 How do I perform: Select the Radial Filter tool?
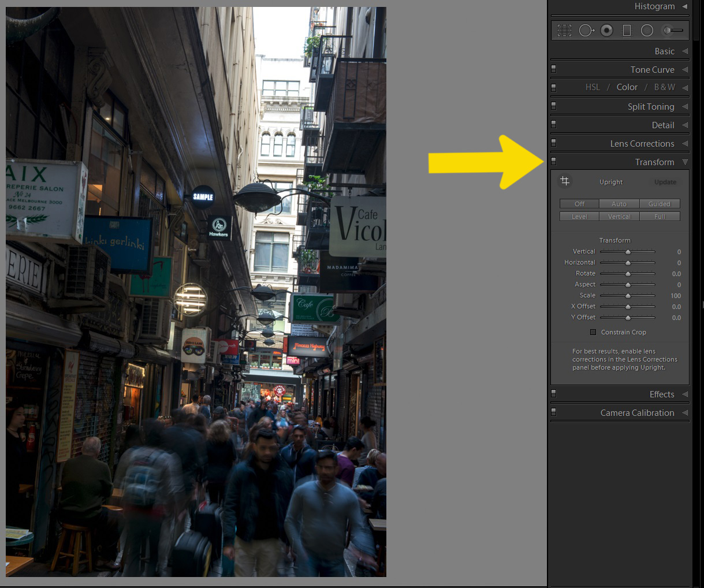click(x=647, y=31)
